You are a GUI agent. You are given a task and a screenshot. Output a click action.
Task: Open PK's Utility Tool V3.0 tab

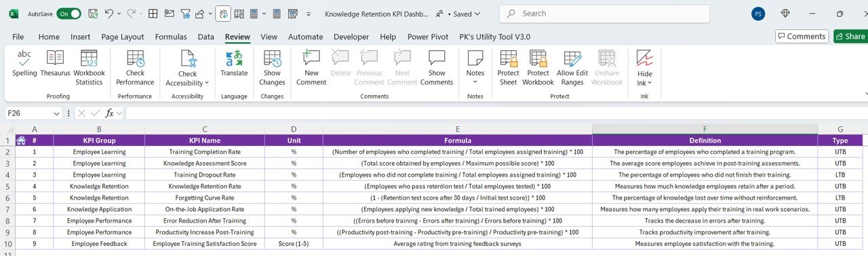pos(495,37)
